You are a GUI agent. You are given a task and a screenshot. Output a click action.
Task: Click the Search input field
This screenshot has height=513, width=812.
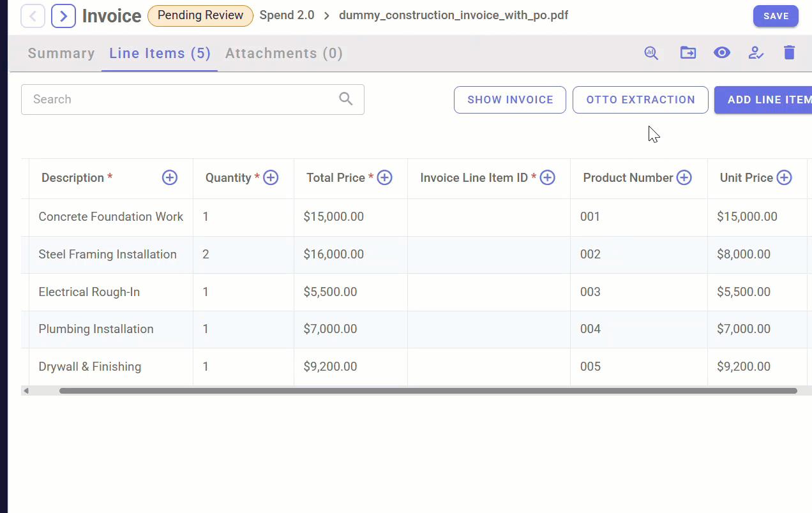tap(193, 100)
